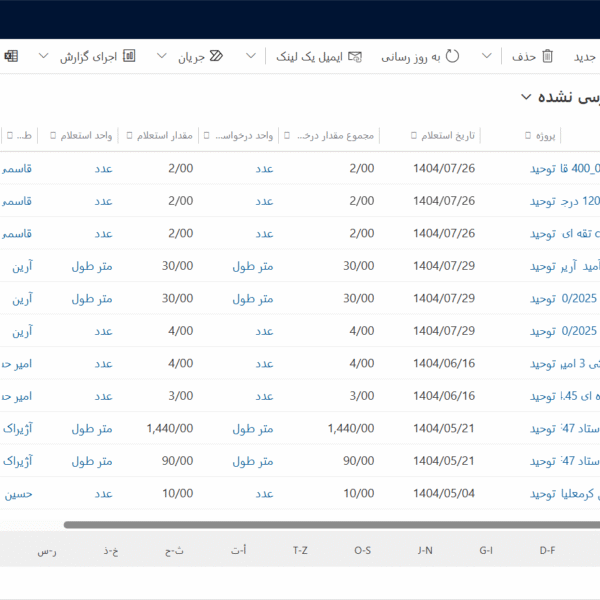
Task: Click the horizontal scrollbar below the grid
Action: click(x=330, y=524)
